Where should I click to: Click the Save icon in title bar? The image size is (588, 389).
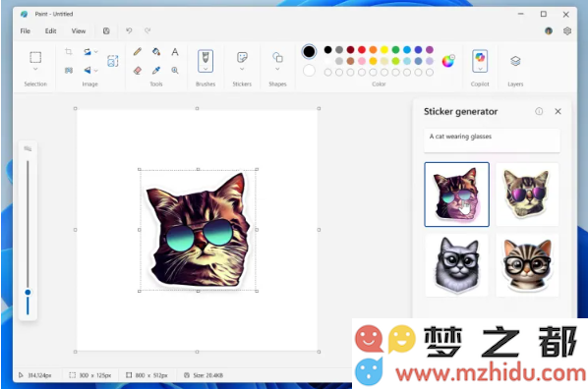pos(106,30)
